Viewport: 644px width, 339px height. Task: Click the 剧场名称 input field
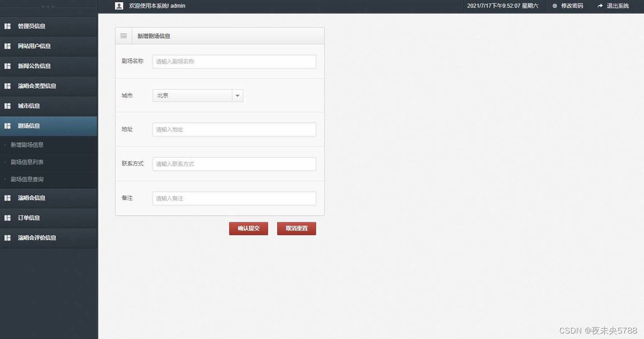click(234, 62)
